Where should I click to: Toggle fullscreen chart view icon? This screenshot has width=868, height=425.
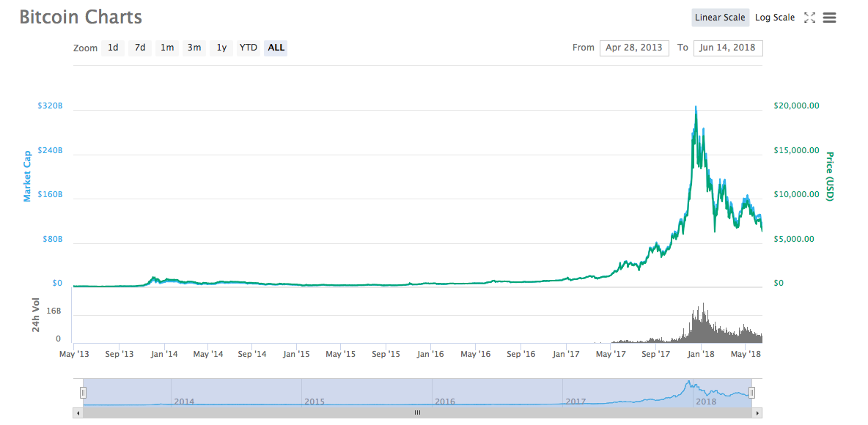coord(809,18)
